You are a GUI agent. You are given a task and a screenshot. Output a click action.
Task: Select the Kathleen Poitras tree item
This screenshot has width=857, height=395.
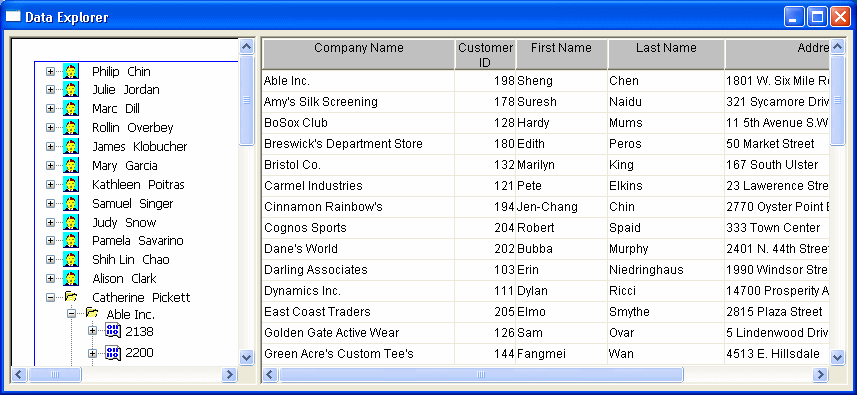point(138,185)
